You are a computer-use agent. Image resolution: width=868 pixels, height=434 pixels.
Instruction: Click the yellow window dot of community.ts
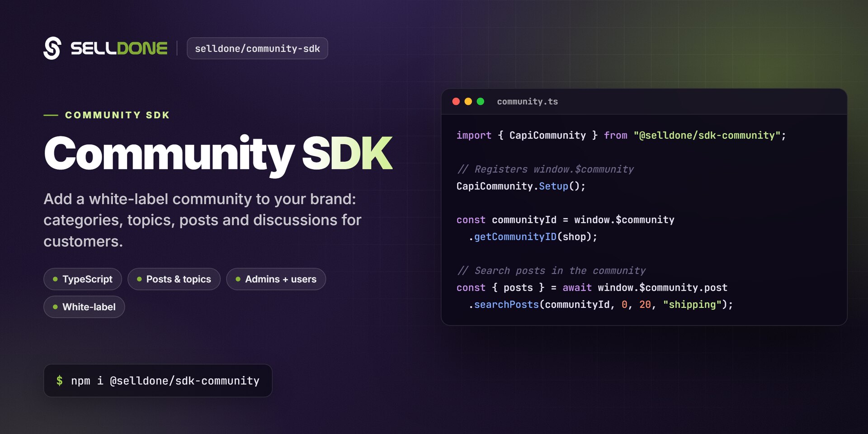pos(468,101)
